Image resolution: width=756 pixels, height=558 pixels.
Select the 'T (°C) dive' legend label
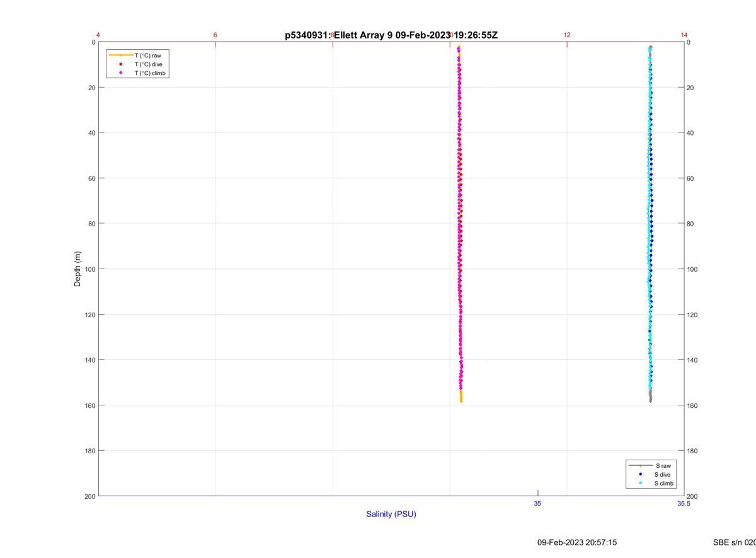pyautogui.click(x=148, y=64)
